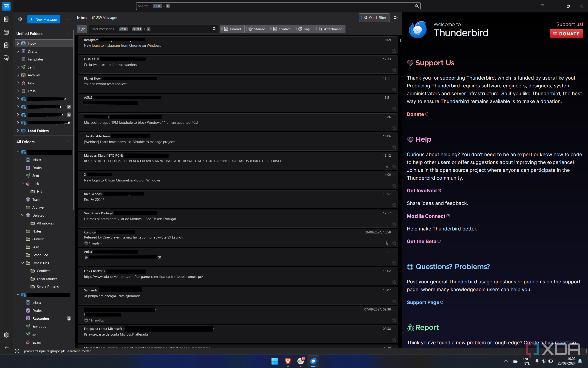This screenshot has height=368, width=588.
Task: Click the Get Messages cloud icon
Action: 20,19
